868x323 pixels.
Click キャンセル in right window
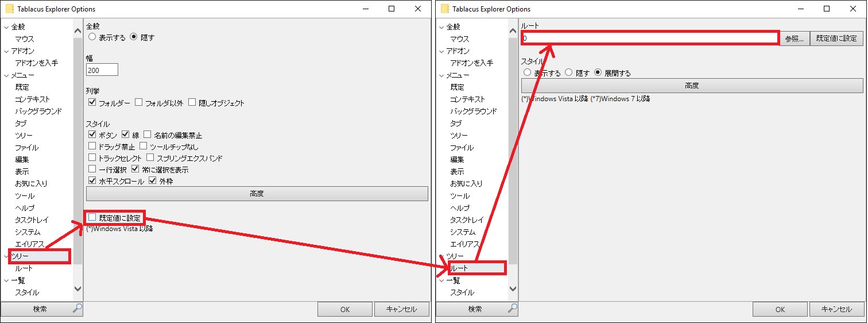point(837,309)
